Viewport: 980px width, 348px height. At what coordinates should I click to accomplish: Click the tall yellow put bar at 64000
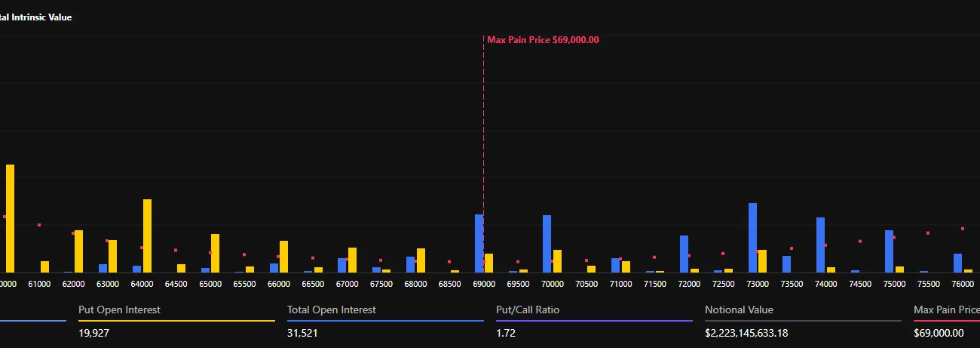[147, 236]
